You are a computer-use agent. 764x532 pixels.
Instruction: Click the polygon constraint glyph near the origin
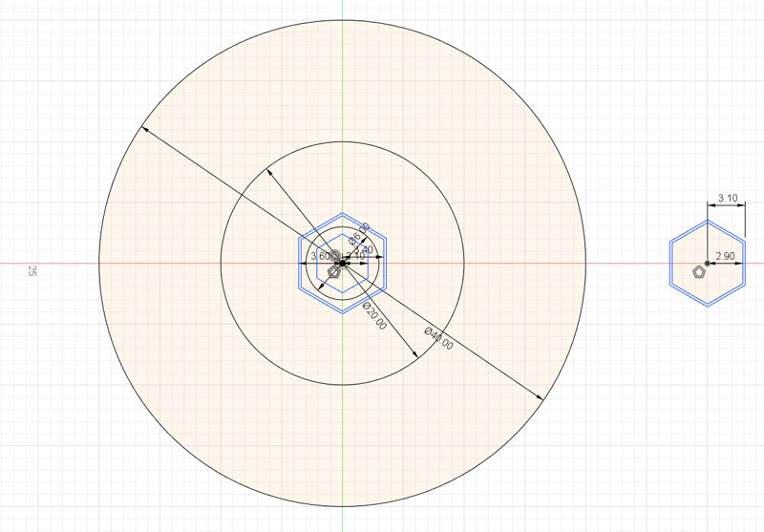[333, 272]
